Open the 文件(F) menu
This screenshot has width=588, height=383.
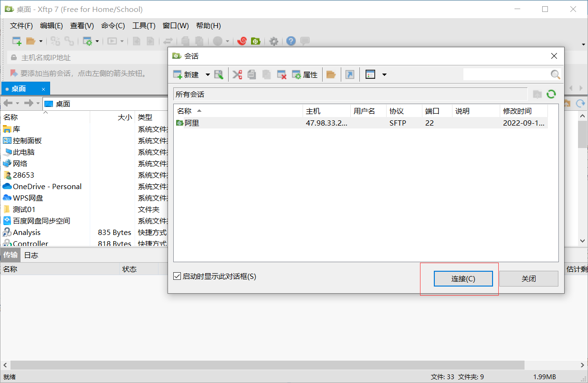point(21,26)
